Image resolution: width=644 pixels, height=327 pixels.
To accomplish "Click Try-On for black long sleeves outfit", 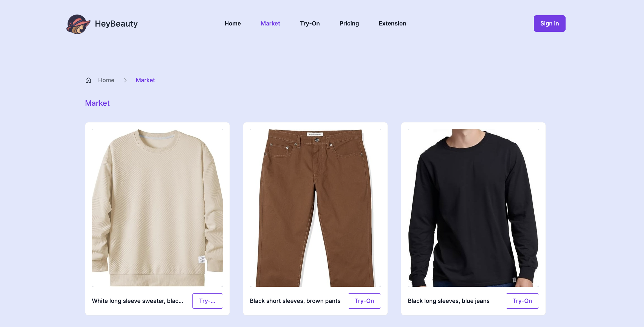I will click(522, 301).
